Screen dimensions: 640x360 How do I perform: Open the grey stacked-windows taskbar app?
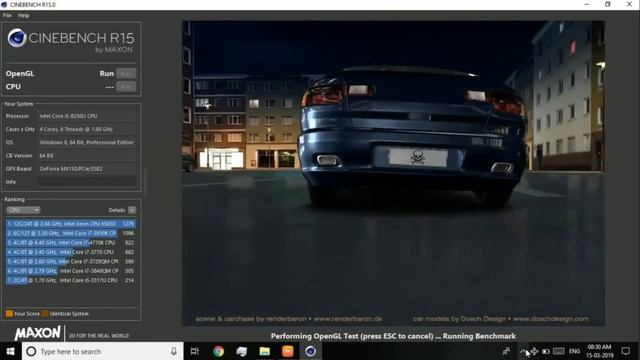pyautogui.click(x=242, y=351)
